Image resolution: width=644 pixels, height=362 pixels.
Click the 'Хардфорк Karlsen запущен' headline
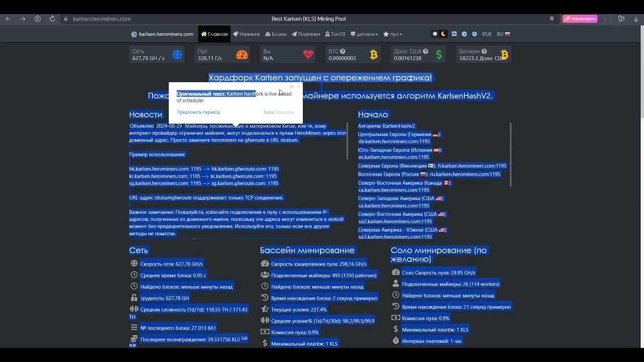pyautogui.click(x=320, y=77)
